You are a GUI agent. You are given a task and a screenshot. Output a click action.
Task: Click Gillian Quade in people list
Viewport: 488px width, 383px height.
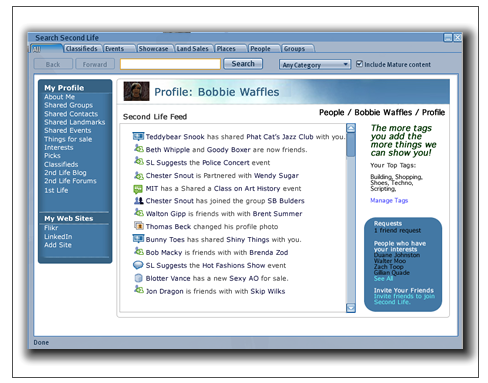pos(392,273)
